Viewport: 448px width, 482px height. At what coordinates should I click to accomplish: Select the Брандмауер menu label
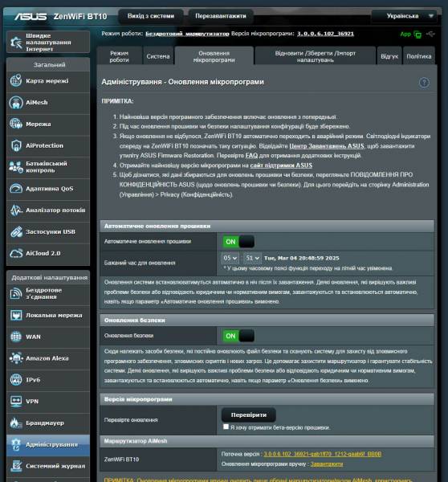tap(45, 423)
